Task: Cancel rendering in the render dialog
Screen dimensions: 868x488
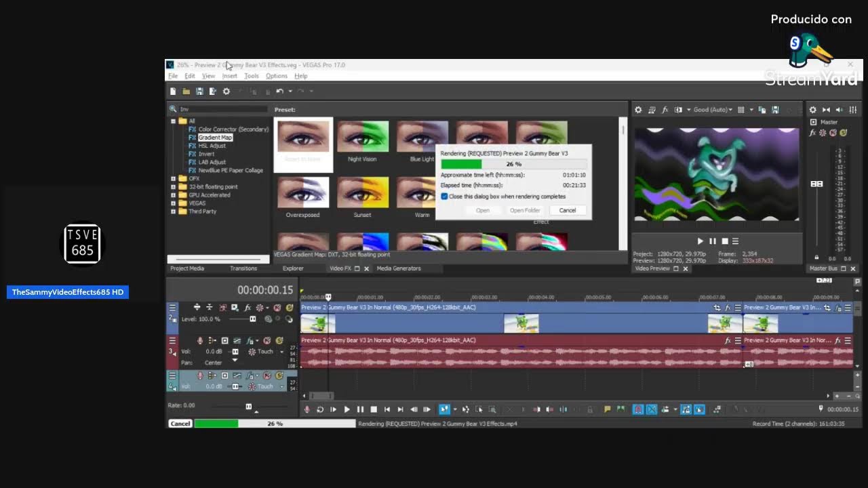Action: click(568, 210)
